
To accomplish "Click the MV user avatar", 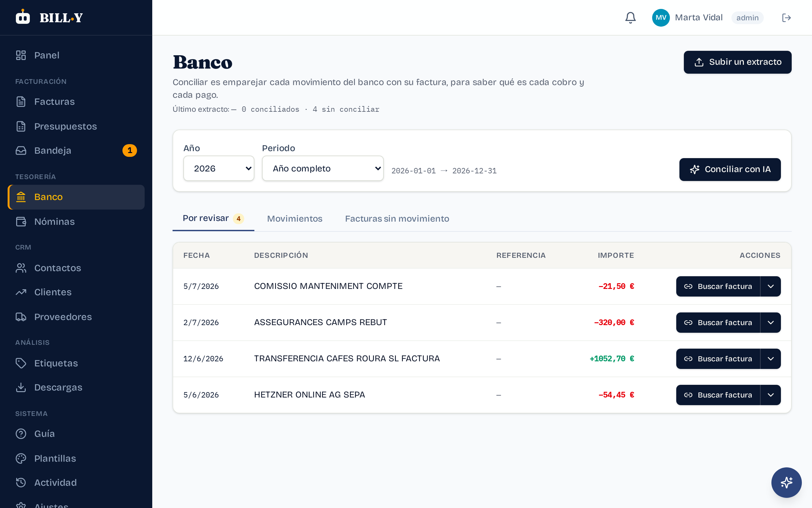I will (661, 17).
